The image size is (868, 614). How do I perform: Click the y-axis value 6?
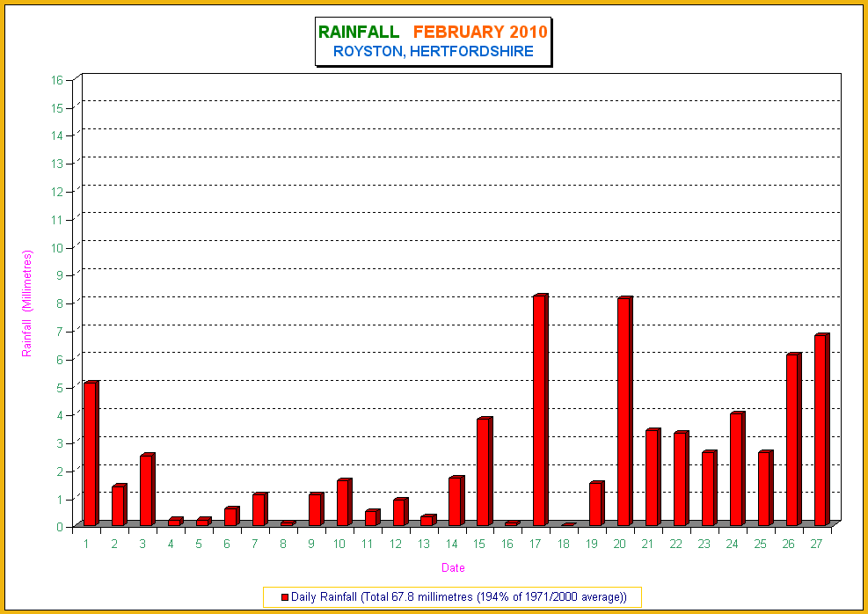[60, 359]
